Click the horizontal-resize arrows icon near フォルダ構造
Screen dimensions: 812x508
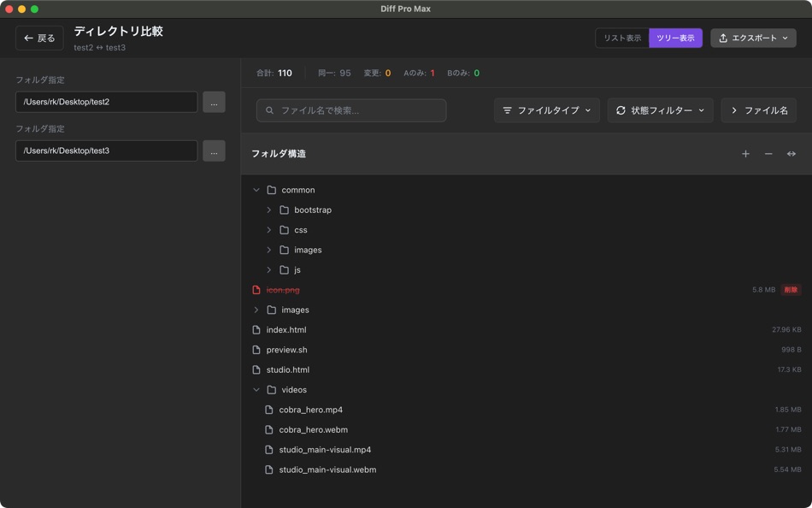coord(793,153)
